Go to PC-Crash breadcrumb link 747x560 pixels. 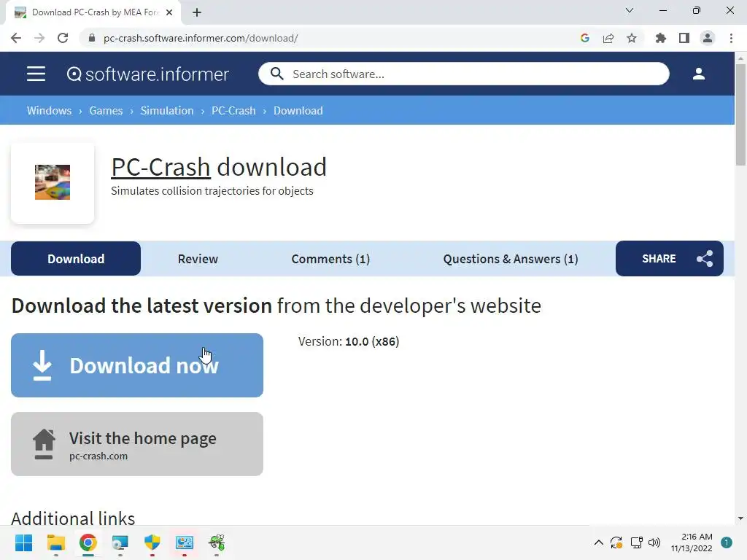233,111
